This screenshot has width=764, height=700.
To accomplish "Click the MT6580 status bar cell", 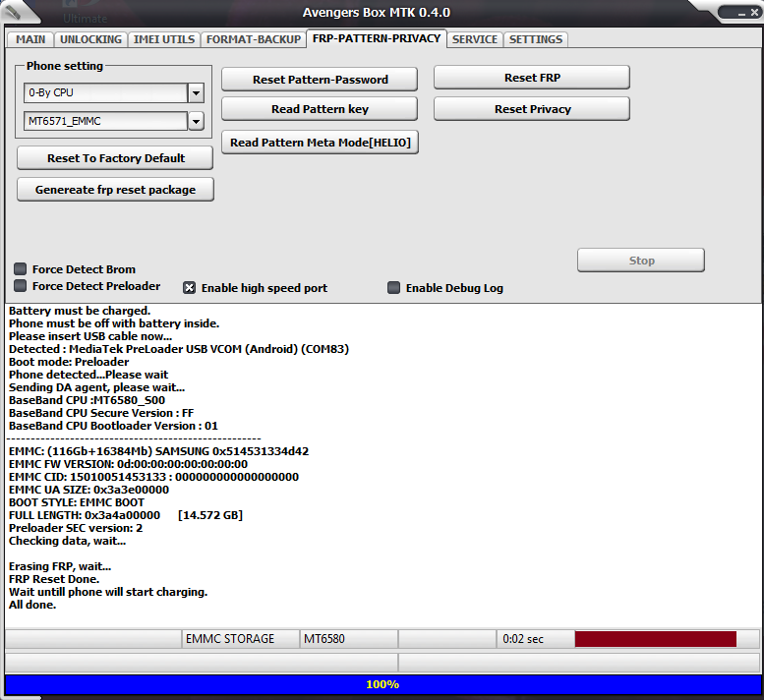I will [x=349, y=639].
